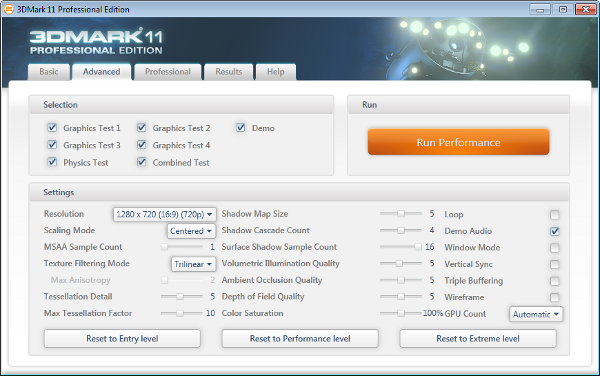Disable the Combined Test checkbox
Image resolution: width=600 pixels, height=376 pixels.
point(142,162)
